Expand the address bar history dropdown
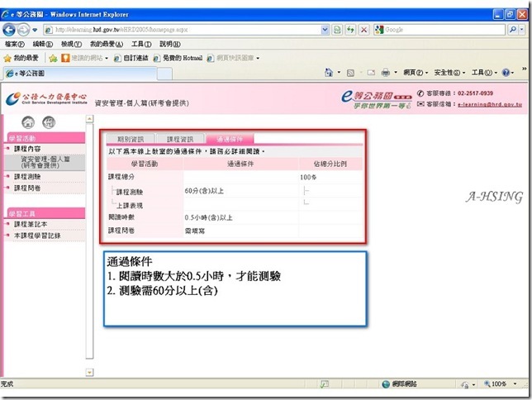Screen dimensions: 532x400 coord(325,30)
